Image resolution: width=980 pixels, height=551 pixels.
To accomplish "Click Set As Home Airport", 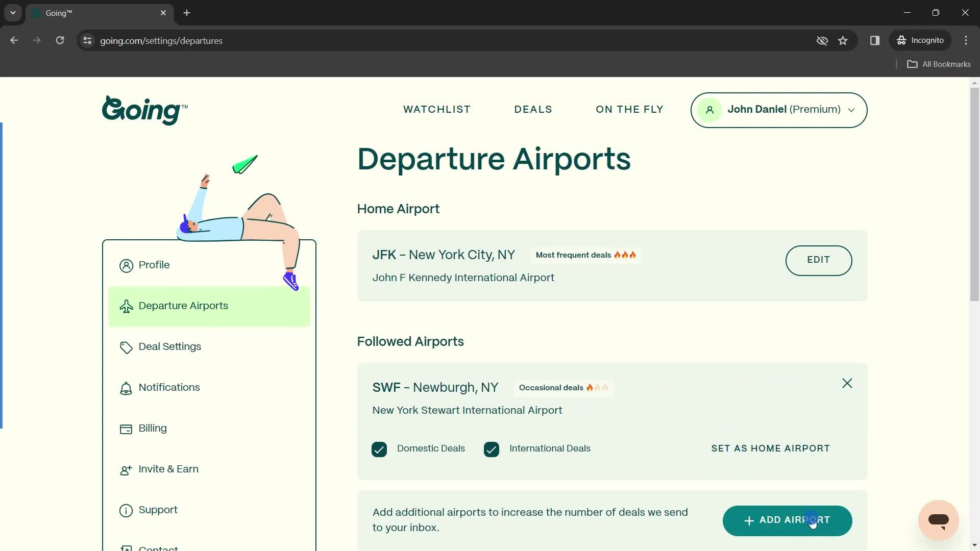I will [771, 448].
